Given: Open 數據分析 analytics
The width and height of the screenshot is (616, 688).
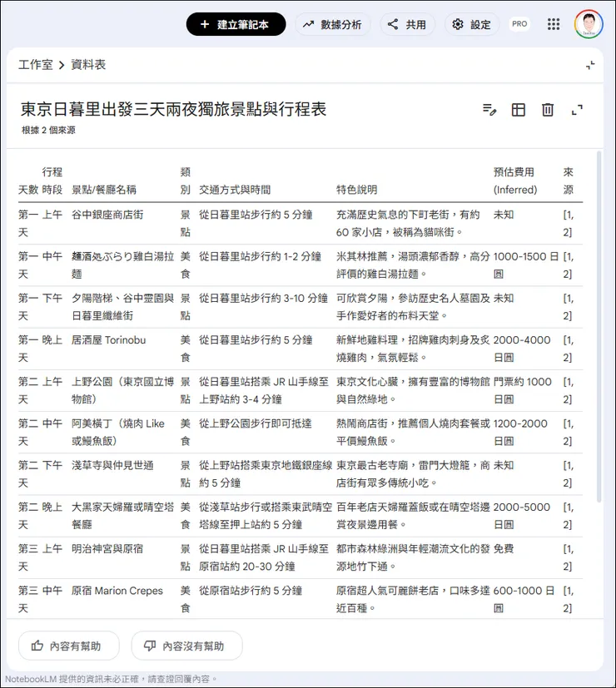Looking at the screenshot, I should coord(333,24).
